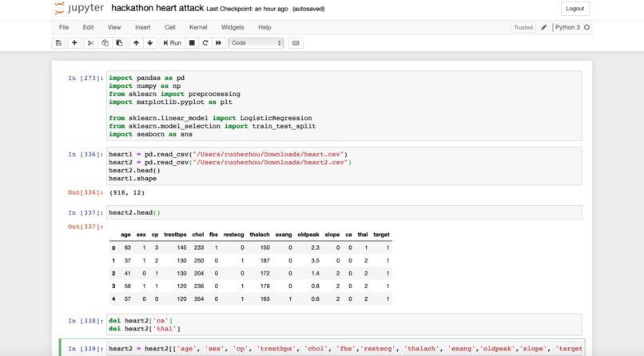Click the 'chol' column header

198,235
